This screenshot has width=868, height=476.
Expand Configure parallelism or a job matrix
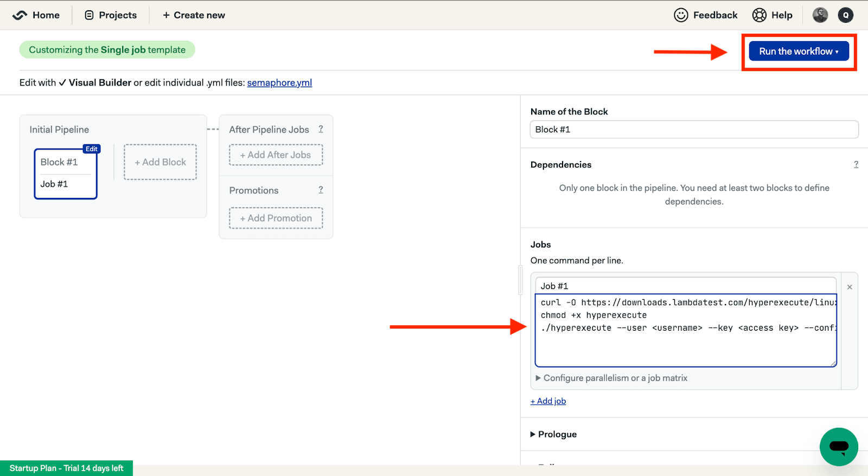click(x=611, y=378)
